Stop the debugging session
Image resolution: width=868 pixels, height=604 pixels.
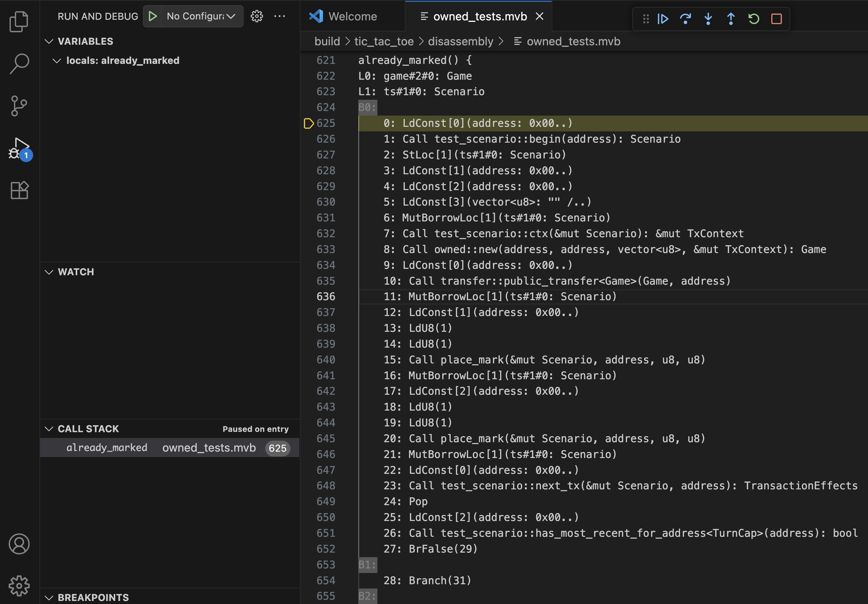point(776,19)
